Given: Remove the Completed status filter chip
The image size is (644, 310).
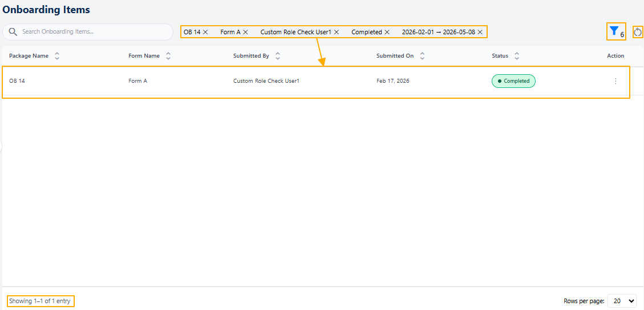Looking at the screenshot, I should tap(387, 31).
